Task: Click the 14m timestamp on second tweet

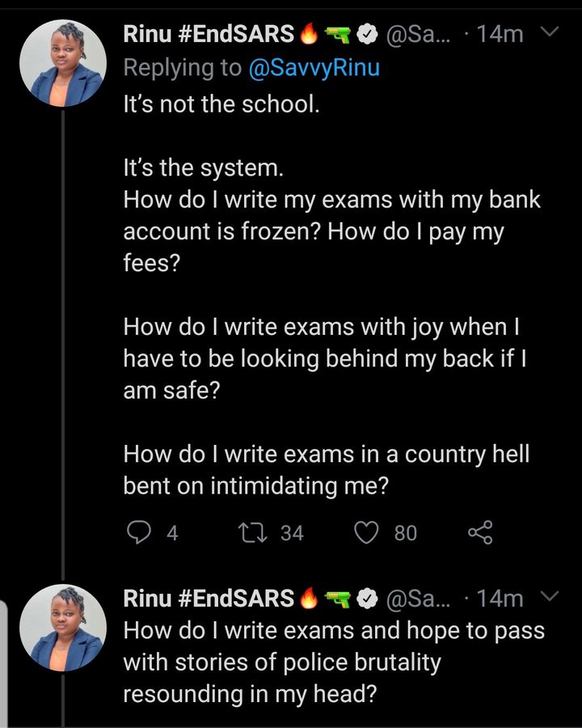Action: pyautogui.click(x=500, y=599)
